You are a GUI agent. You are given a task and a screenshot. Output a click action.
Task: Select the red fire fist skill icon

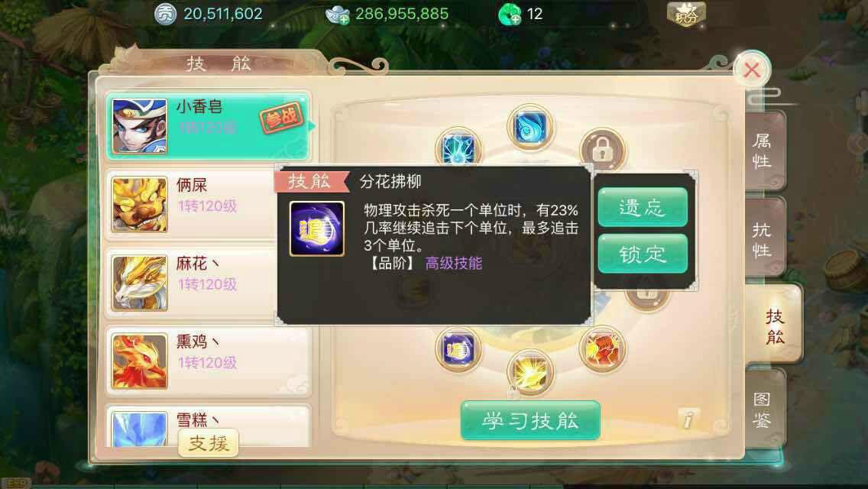(602, 349)
